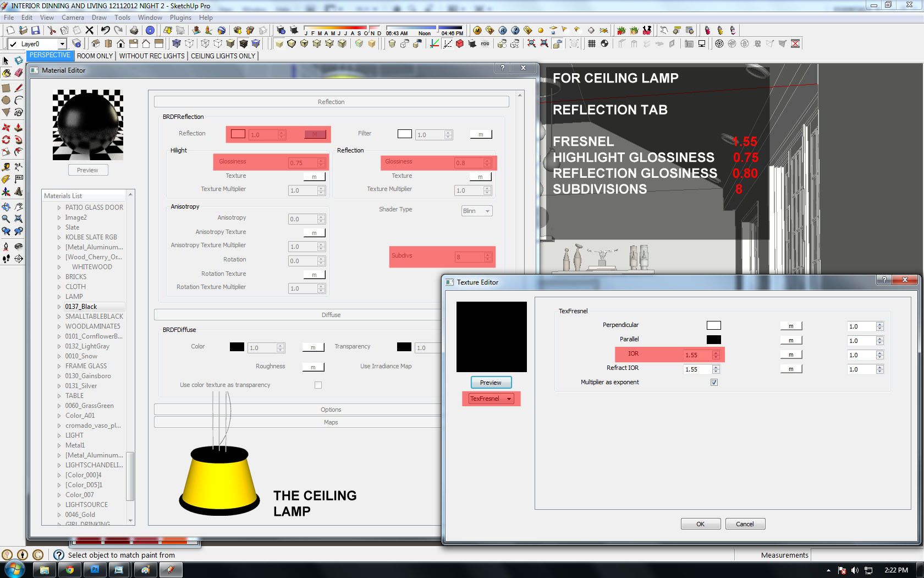Expand the LAMP material entry
The width and height of the screenshot is (924, 578).
click(59, 297)
